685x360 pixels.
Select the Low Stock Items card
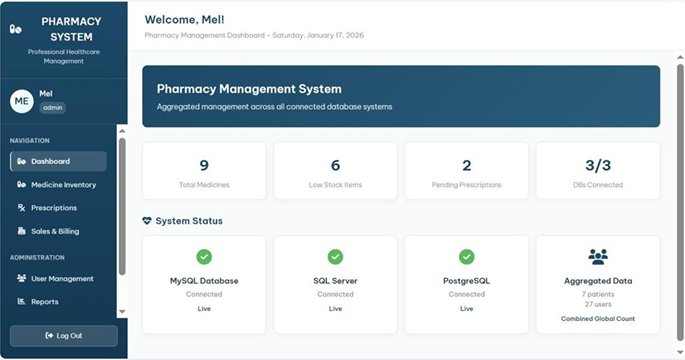(x=335, y=170)
